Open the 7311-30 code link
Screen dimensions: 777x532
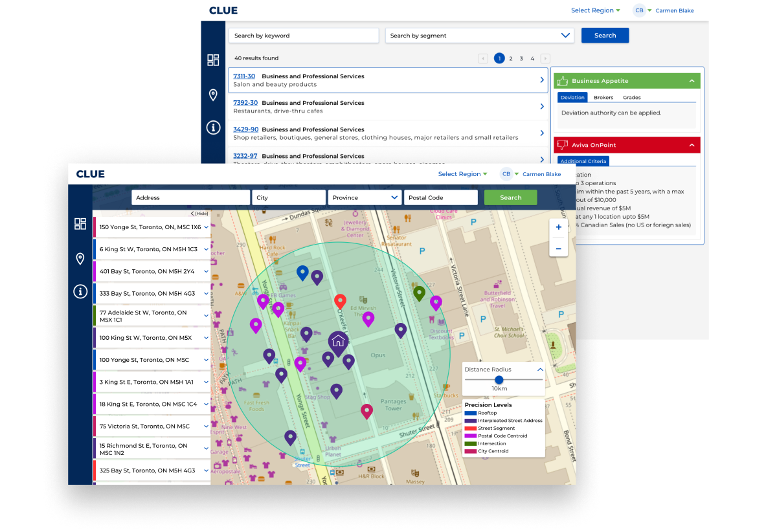[x=245, y=76]
